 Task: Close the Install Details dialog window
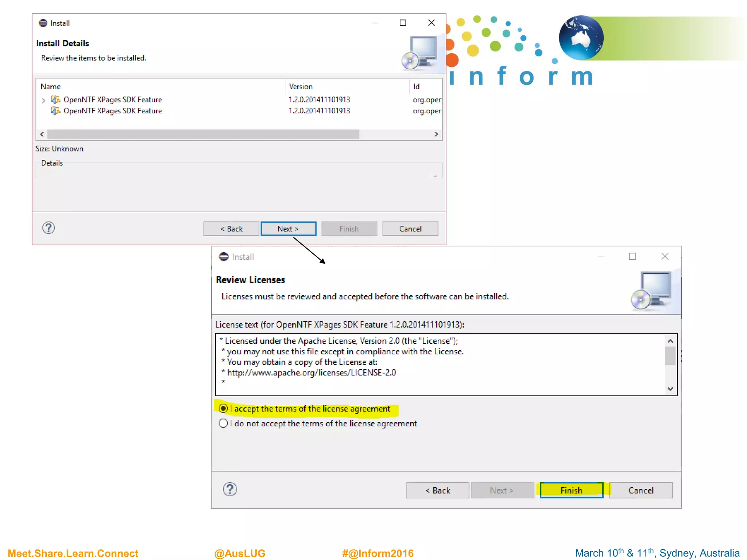[431, 23]
